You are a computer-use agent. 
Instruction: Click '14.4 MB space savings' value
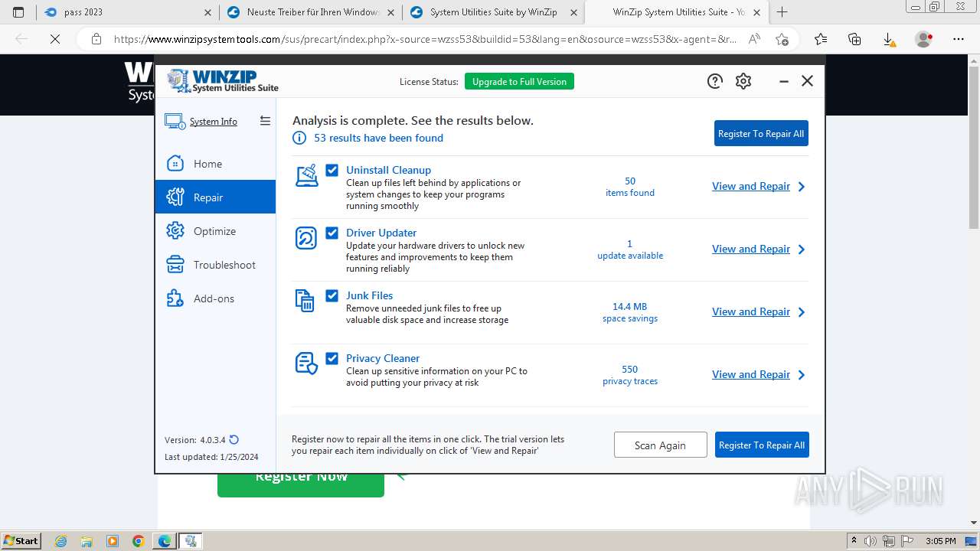point(630,312)
